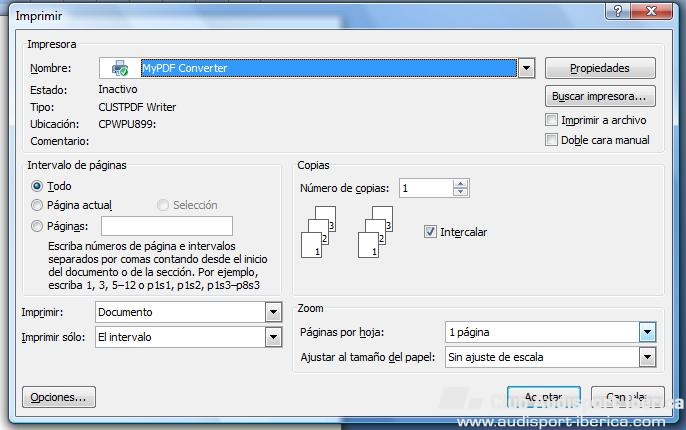Screen dimensions: 686x430
Task: Open the Imprimir Documento dropdown
Action: [273, 312]
